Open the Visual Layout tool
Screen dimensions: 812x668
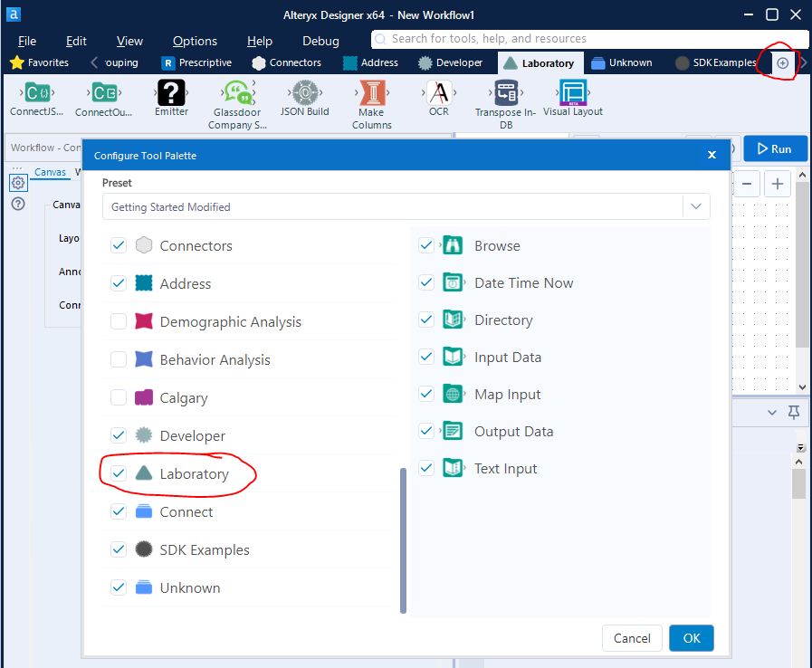pos(572,93)
